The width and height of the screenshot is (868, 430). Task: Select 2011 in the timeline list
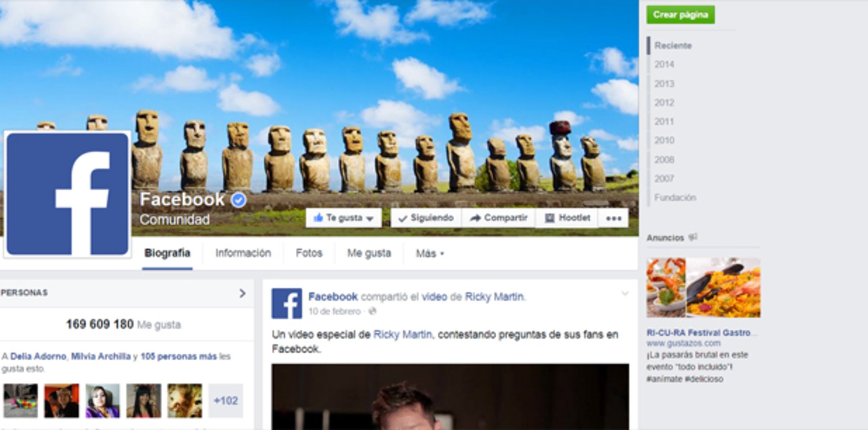[664, 121]
